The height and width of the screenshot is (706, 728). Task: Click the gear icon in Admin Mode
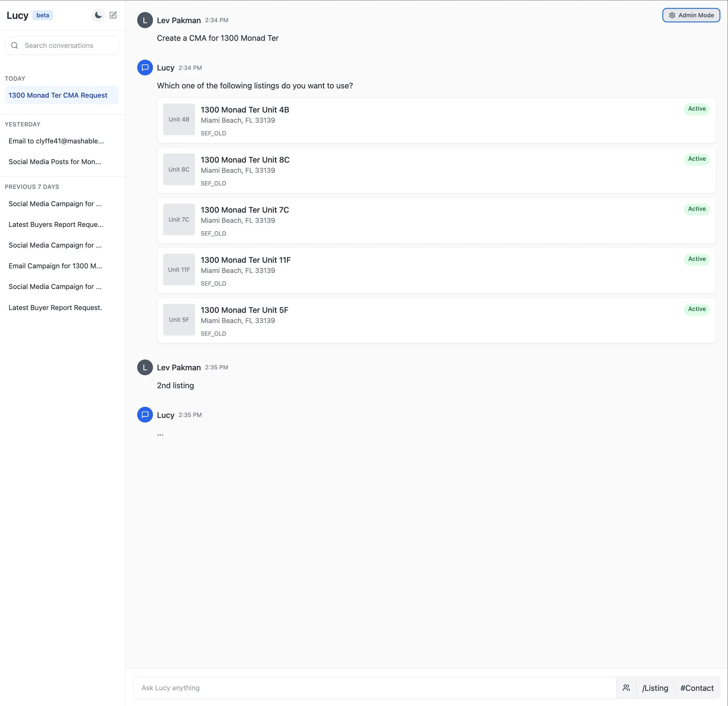(x=672, y=15)
